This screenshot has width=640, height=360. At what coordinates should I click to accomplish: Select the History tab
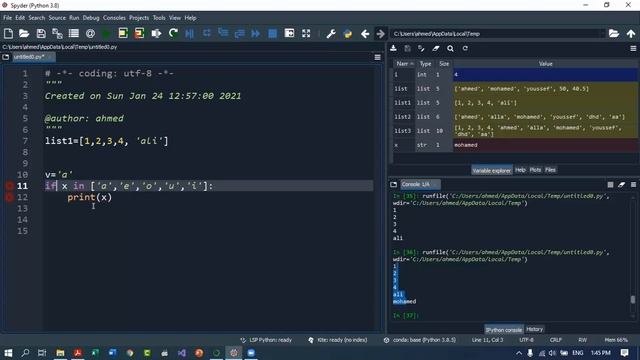(534, 329)
